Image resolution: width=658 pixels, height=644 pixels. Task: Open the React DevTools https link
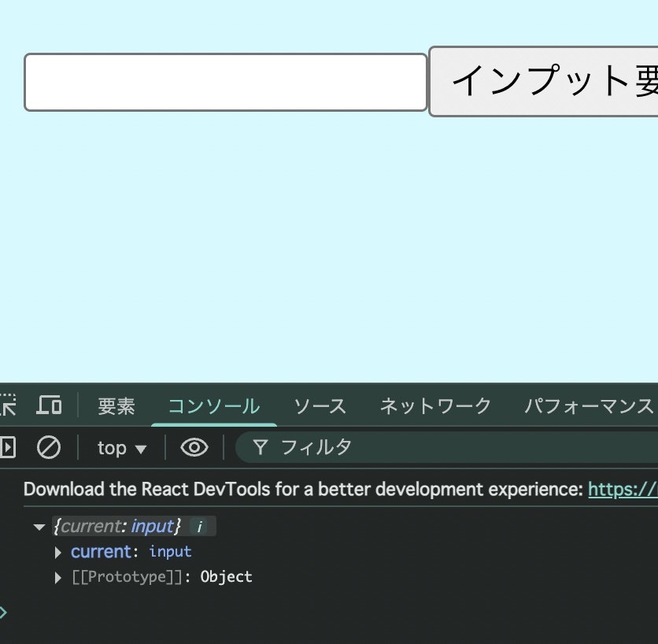coord(623,490)
